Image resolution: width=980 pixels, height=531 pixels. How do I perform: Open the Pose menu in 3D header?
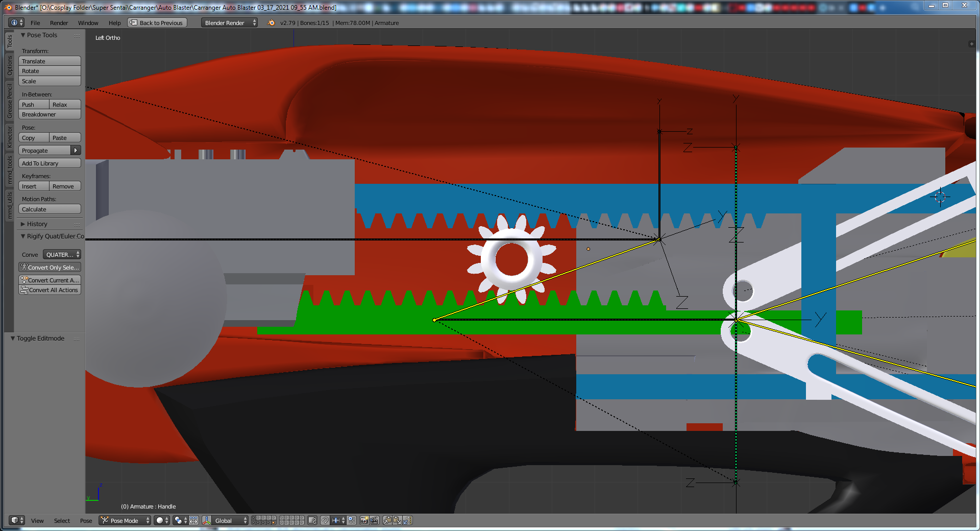[x=86, y=521]
